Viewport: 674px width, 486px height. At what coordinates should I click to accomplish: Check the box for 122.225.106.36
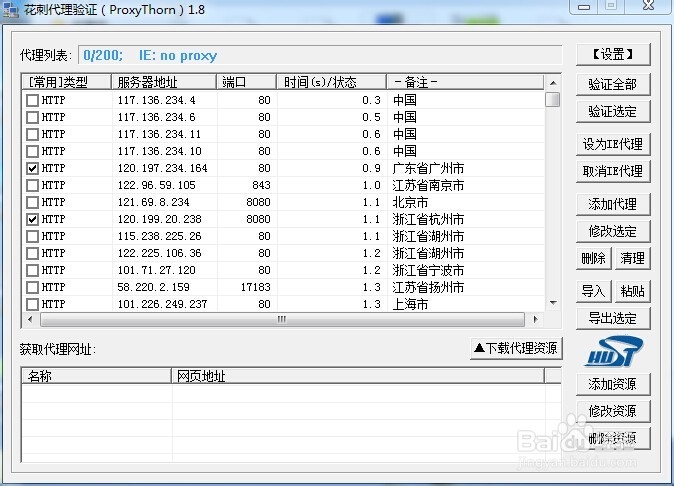[32, 253]
